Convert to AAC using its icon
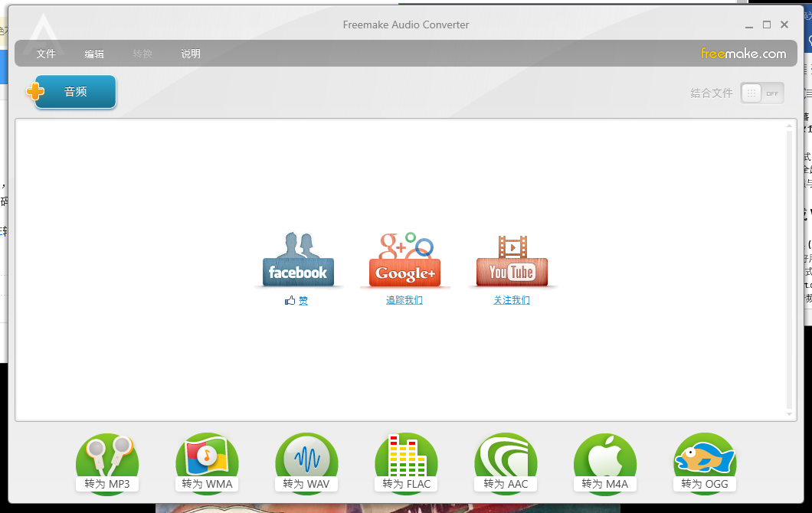This screenshot has width=812, height=513. click(506, 464)
